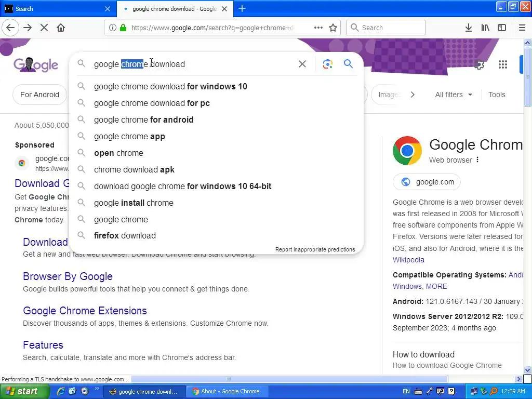
Task: Go back with the Firefox back arrow
Action: coord(10,28)
